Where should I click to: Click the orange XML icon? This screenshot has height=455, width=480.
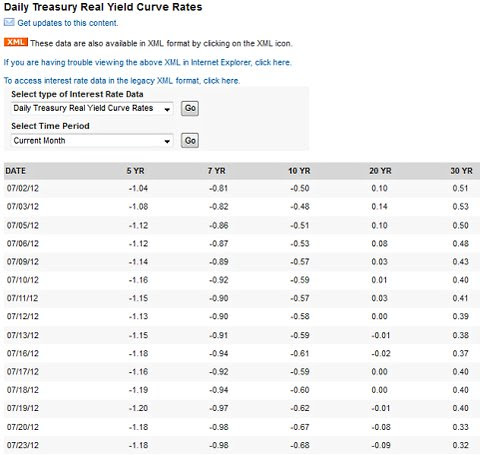(x=16, y=42)
